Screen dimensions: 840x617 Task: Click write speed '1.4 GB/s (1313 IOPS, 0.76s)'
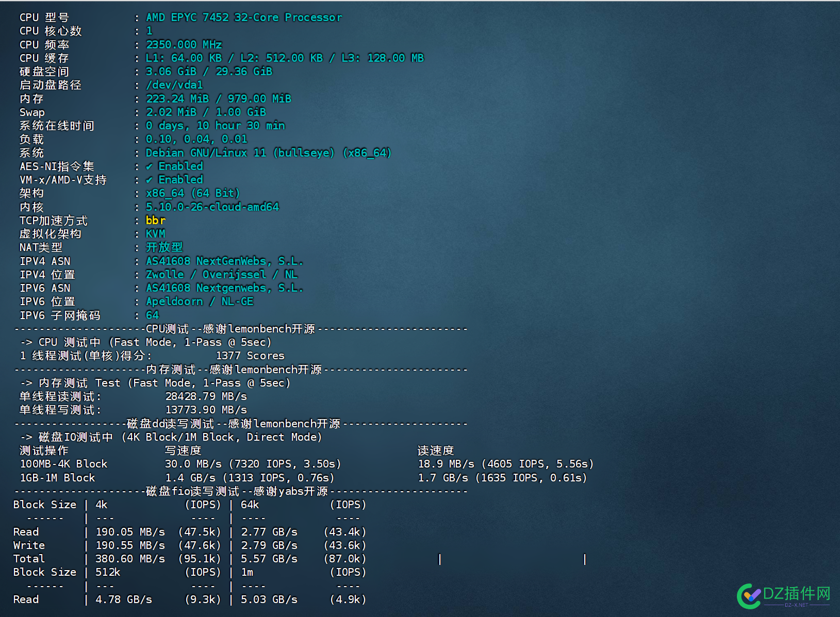[250, 478]
